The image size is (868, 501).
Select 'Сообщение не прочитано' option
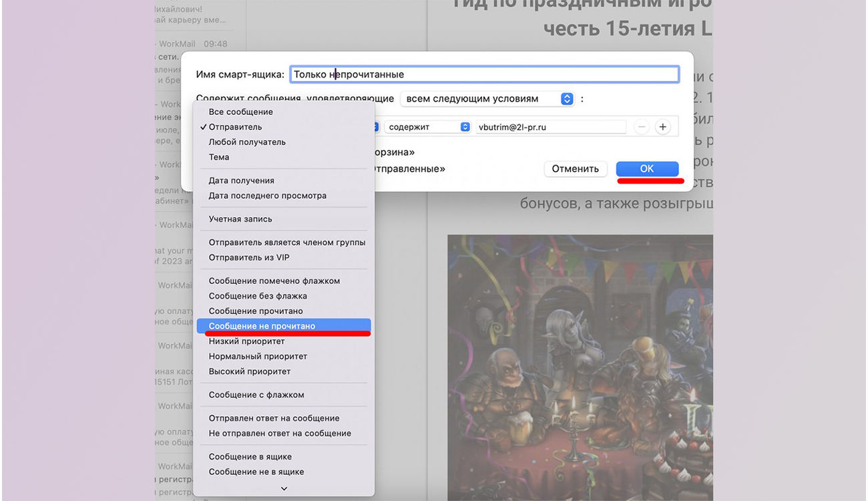pyautogui.click(x=284, y=326)
